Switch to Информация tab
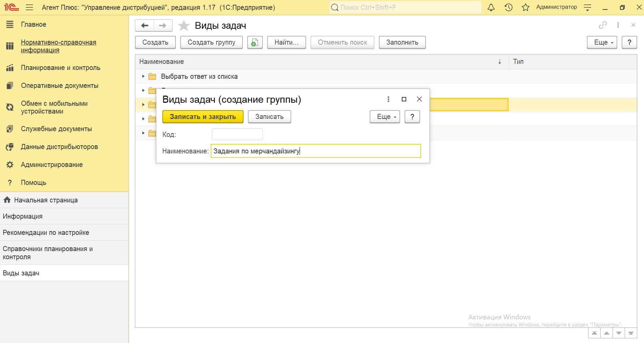 point(64,216)
